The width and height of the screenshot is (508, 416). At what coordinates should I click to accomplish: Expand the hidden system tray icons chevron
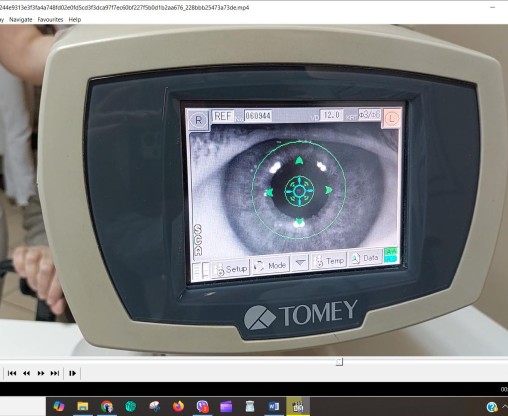pos(505,407)
